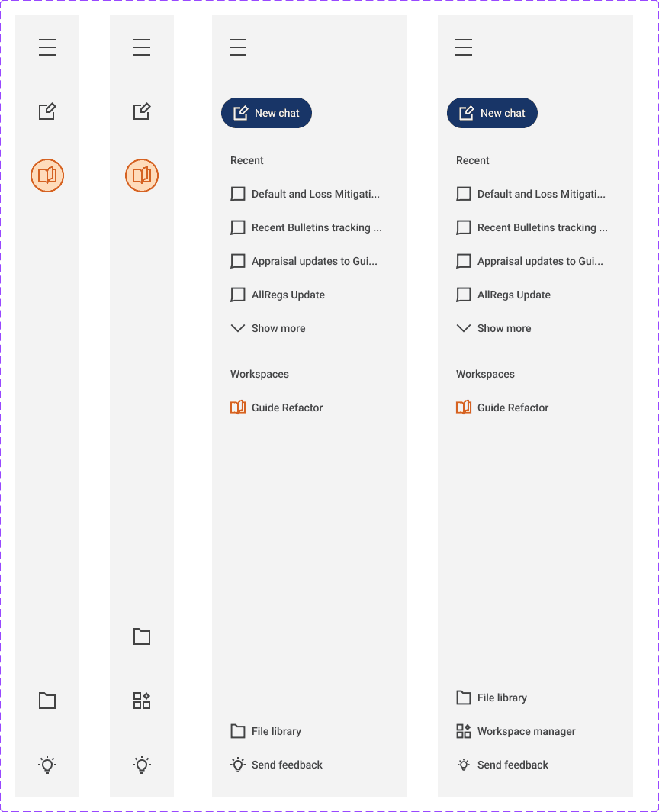
Task: Select the highlighted Guide icon in the first sidebar
Action: click(x=47, y=175)
